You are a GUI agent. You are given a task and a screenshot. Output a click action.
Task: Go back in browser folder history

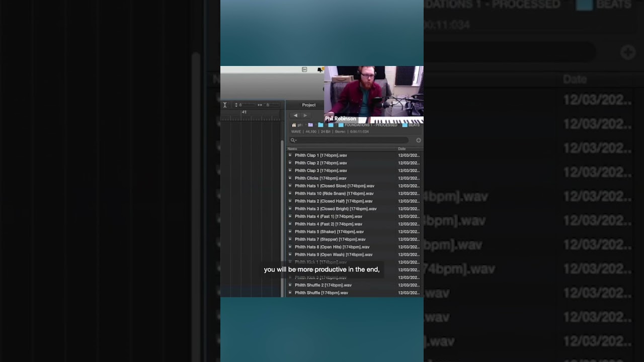pos(295,115)
